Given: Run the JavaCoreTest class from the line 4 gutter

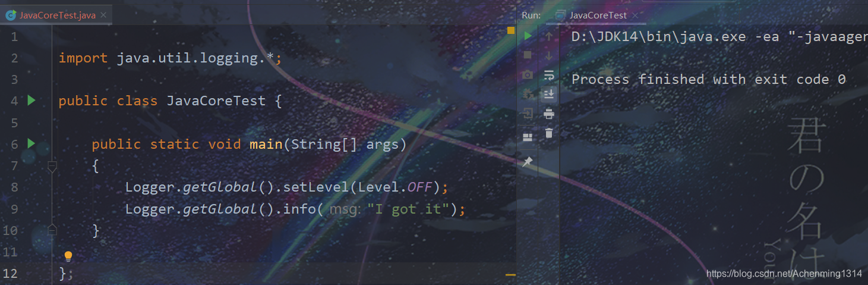Looking at the screenshot, I should 31,100.
